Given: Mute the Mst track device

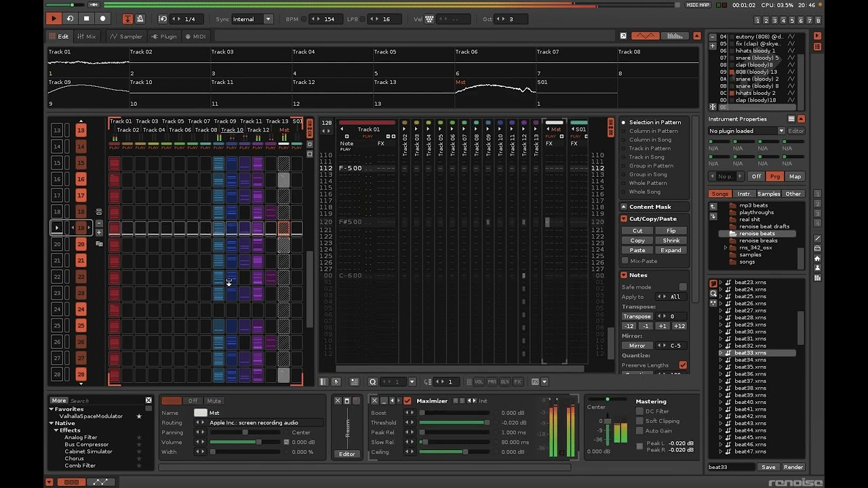Looking at the screenshot, I should (x=214, y=401).
